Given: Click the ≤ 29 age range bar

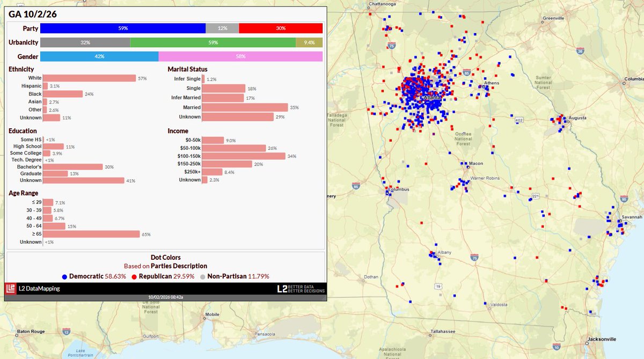Looking at the screenshot, I should tap(48, 203).
